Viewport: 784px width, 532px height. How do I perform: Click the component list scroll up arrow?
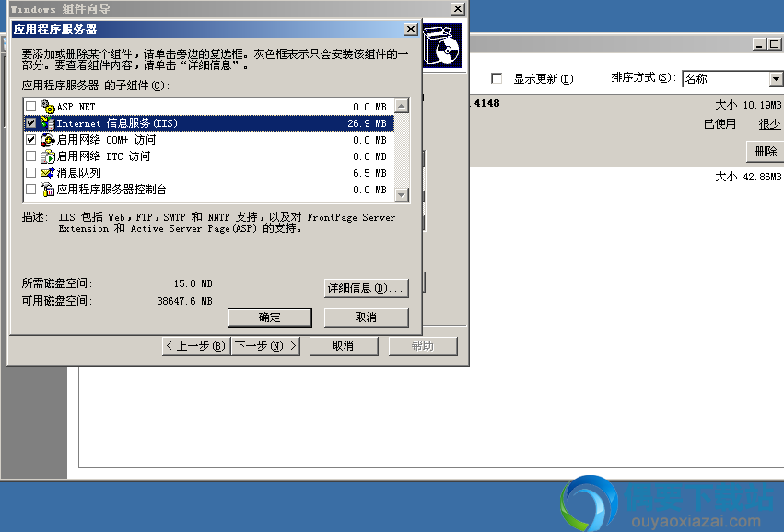click(x=402, y=106)
